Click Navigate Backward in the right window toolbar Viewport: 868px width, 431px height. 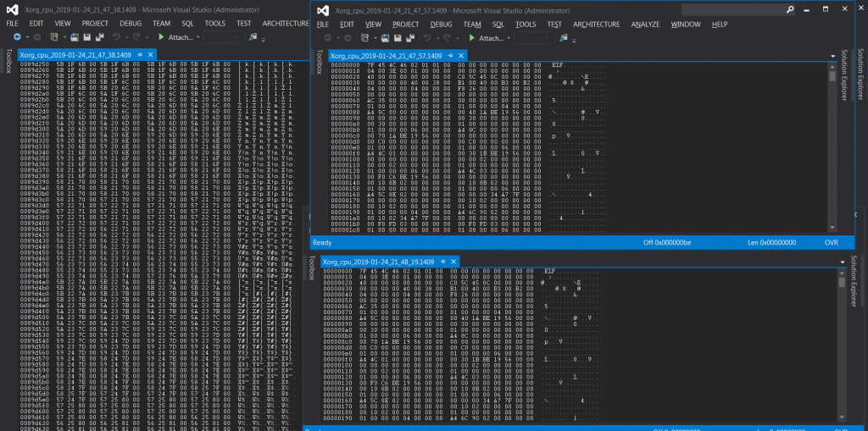[x=328, y=38]
